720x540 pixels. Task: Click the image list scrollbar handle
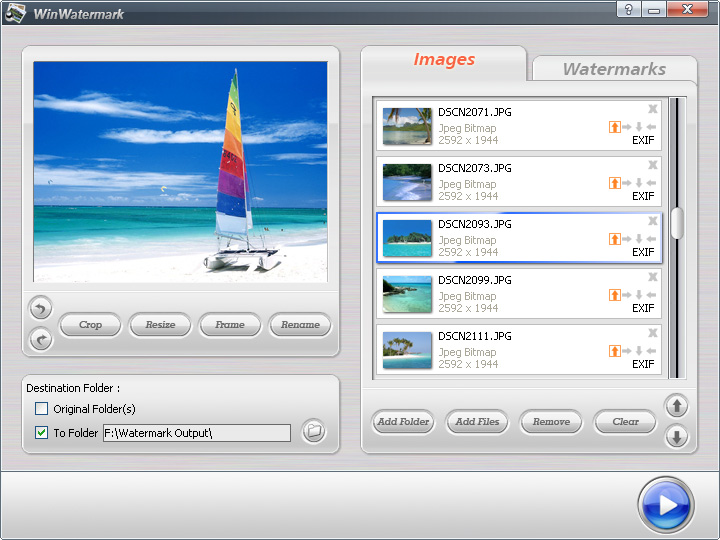677,223
